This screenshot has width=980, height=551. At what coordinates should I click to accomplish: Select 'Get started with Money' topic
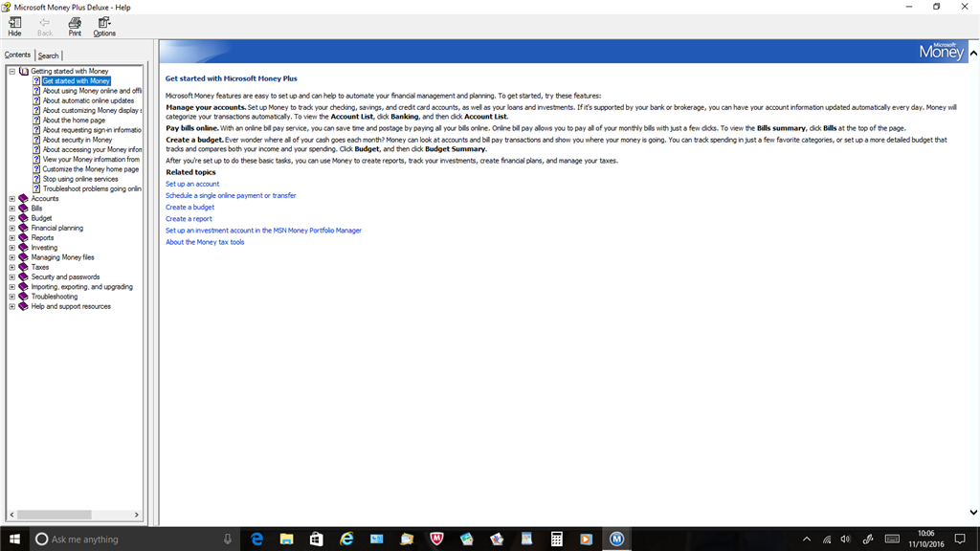(77, 81)
